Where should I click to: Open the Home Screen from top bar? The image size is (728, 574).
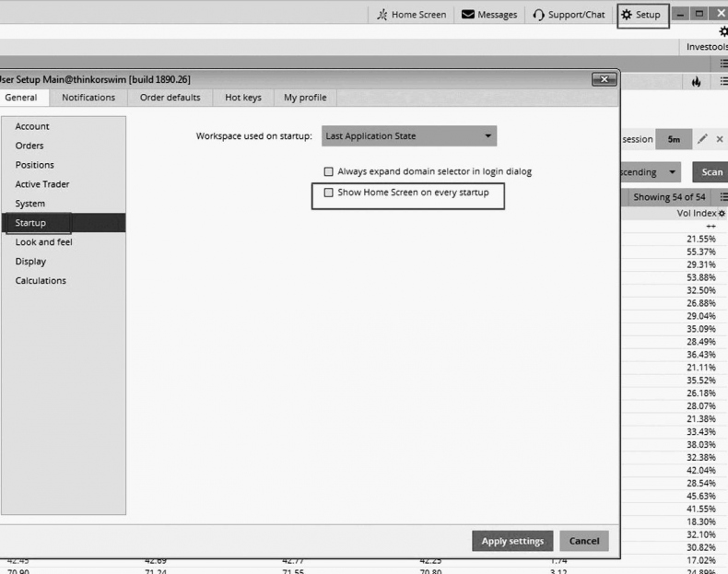(x=411, y=15)
